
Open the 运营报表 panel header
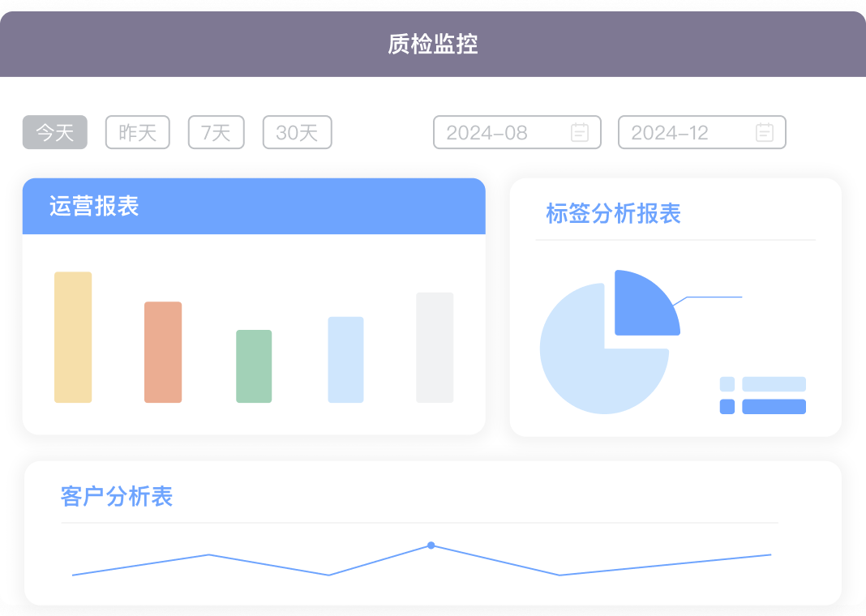[x=254, y=206]
